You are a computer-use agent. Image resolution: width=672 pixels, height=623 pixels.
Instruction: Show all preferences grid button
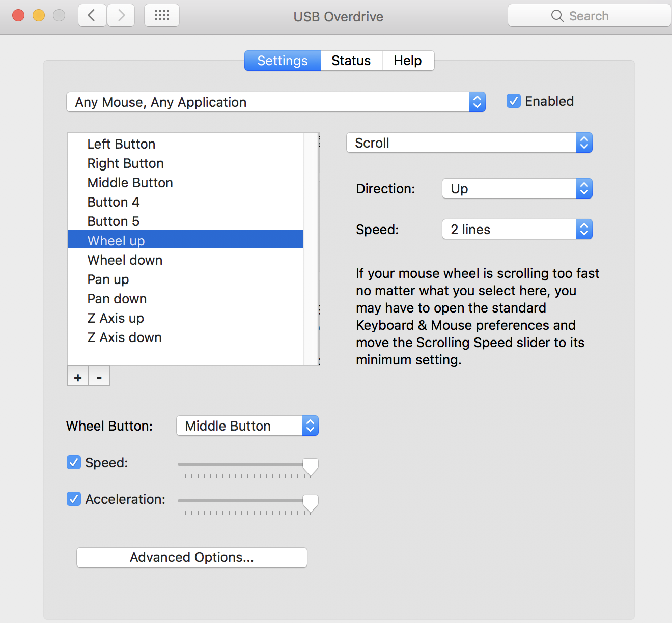[x=162, y=16]
